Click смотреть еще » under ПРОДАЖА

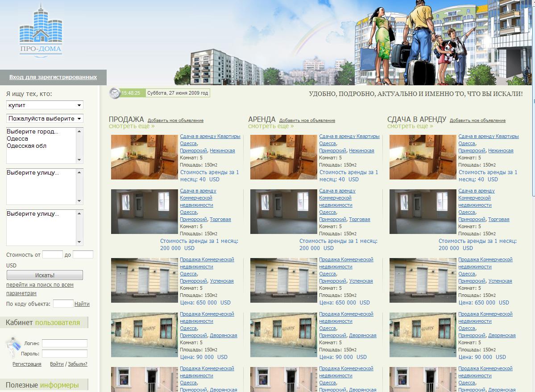pos(132,126)
